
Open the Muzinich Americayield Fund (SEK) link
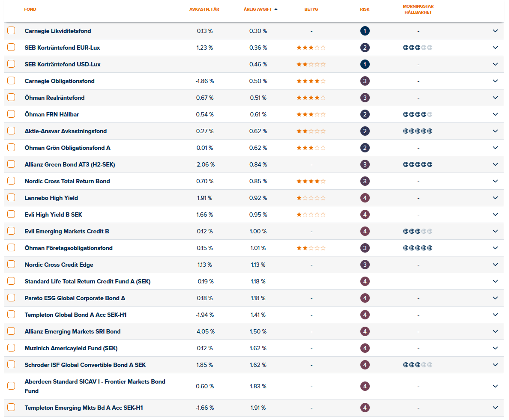pyautogui.click(x=71, y=348)
